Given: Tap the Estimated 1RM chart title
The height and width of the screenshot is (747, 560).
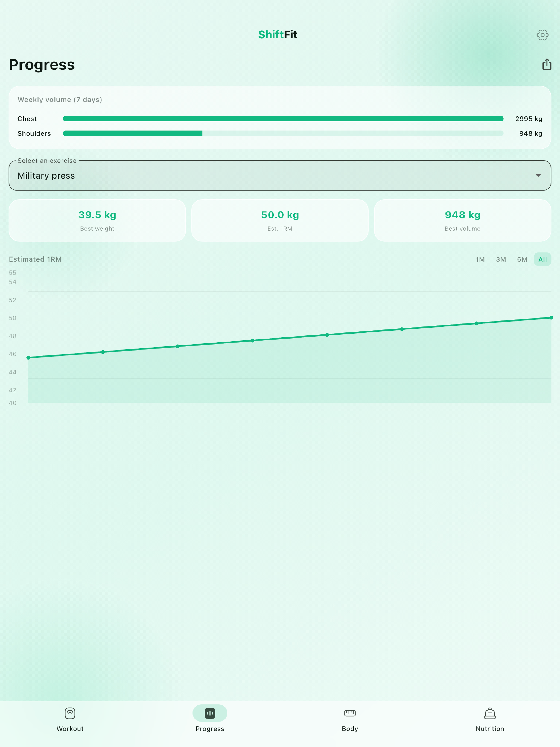Looking at the screenshot, I should 35,259.
